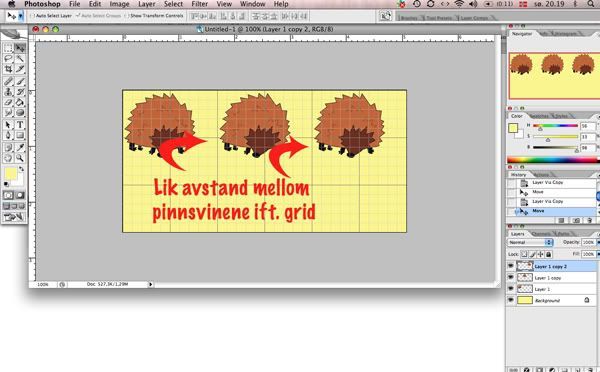Open the layer Opacity dropdown arrow
The image size is (600, 372).
coord(598,242)
